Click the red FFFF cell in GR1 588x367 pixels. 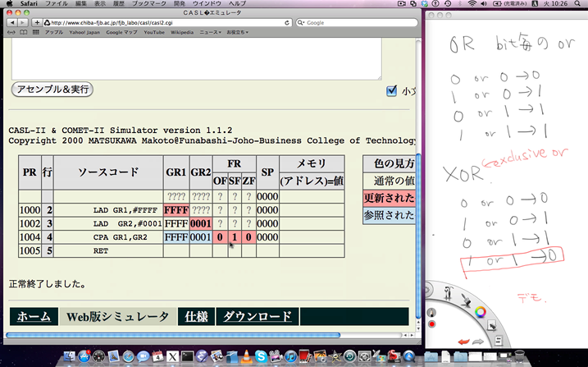(x=176, y=210)
